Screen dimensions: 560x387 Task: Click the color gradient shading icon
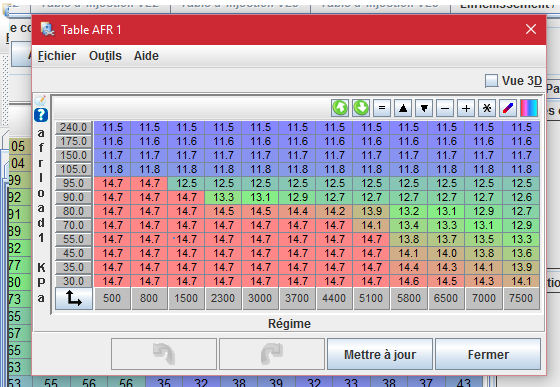coord(529,108)
